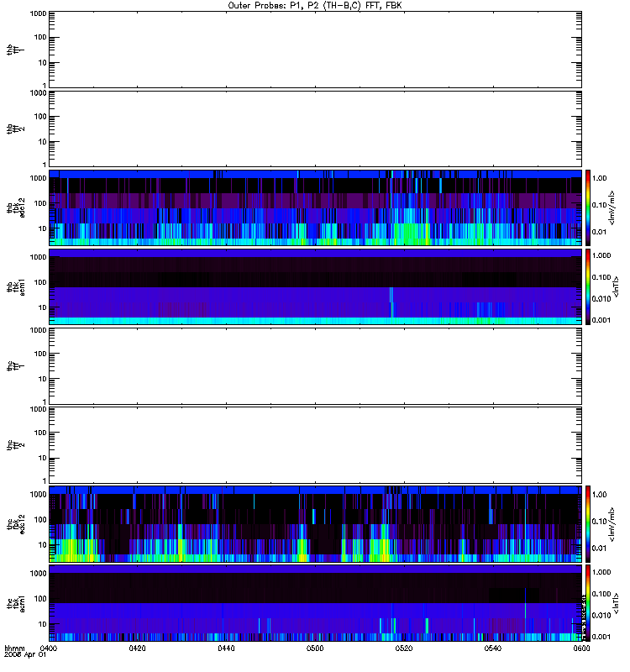The width and height of the screenshot is (630, 672).
Task: Click the '0420' time axis label
Action: [137, 648]
